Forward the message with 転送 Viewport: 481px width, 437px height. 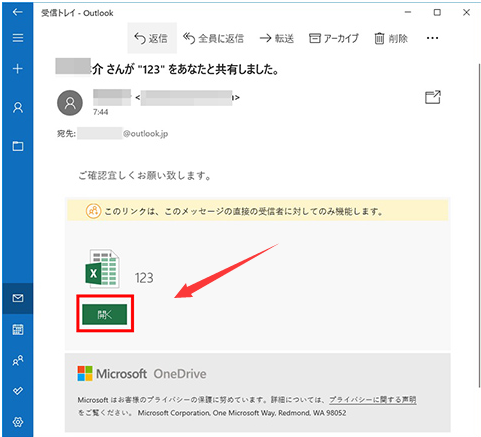tap(277, 38)
